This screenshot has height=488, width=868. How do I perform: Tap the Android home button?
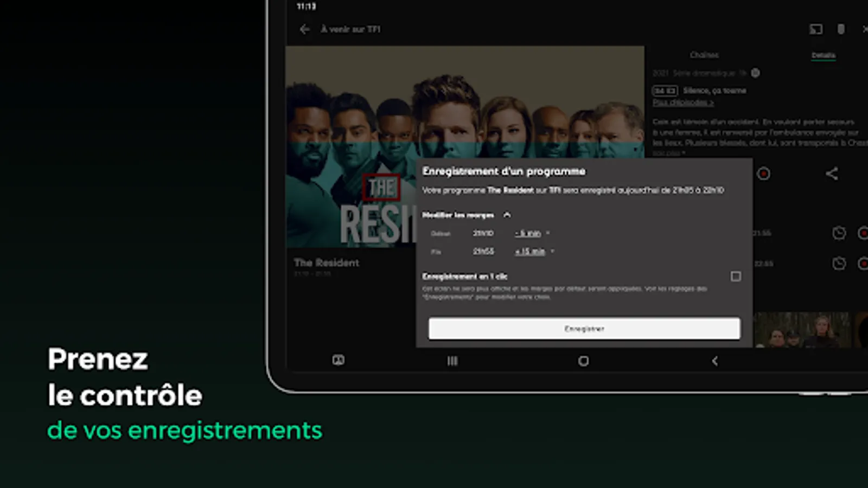click(583, 361)
